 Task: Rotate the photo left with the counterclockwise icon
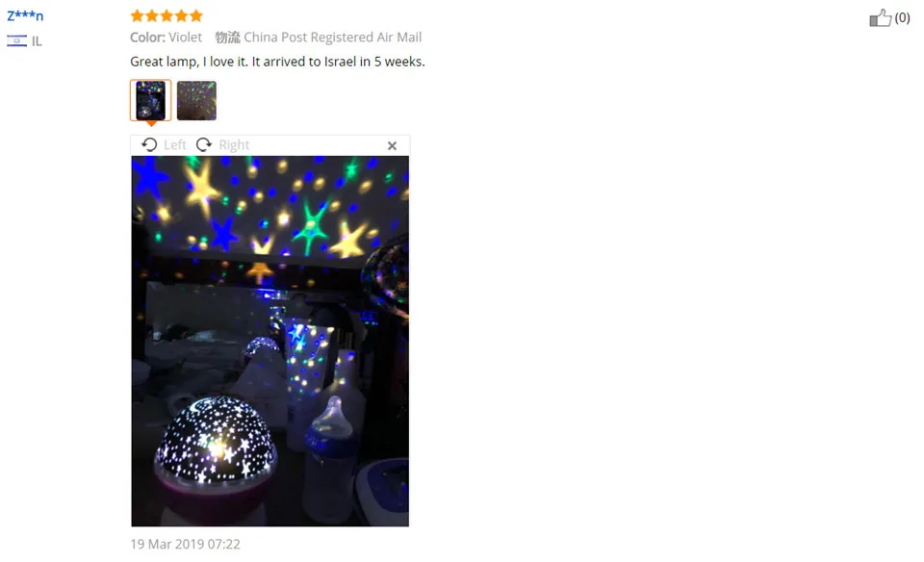(149, 145)
